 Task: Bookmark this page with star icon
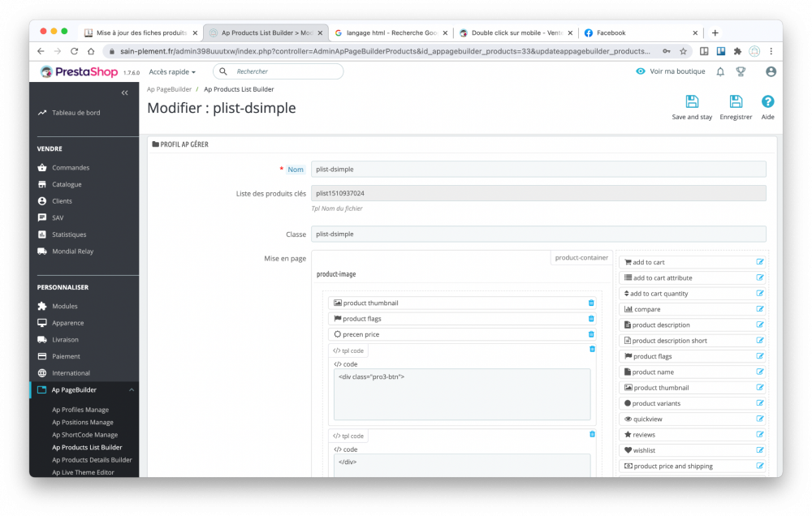pos(683,51)
